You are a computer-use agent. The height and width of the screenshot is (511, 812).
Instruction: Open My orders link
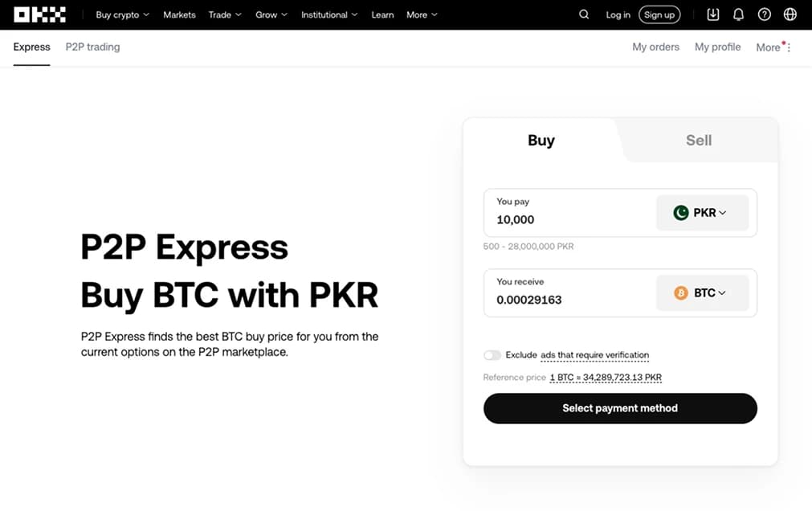click(655, 47)
